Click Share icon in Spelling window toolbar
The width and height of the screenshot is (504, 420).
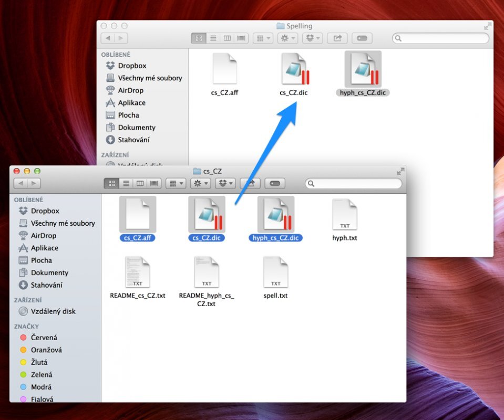point(337,38)
